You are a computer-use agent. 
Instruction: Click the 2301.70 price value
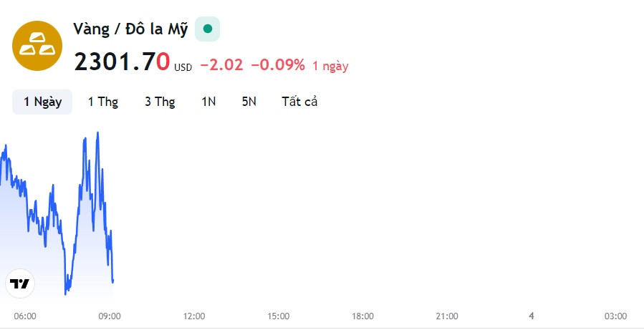click(x=122, y=62)
